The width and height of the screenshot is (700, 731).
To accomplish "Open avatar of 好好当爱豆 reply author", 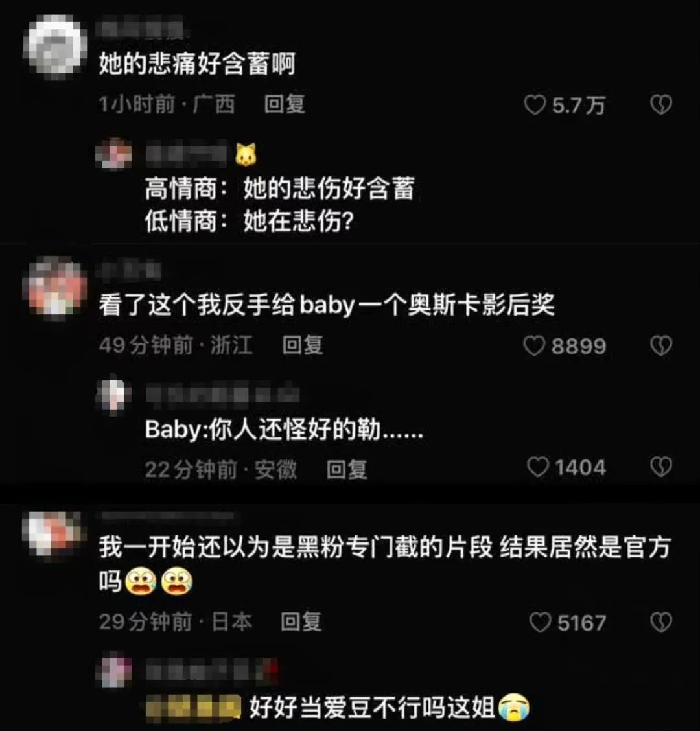I will (x=113, y=670).
